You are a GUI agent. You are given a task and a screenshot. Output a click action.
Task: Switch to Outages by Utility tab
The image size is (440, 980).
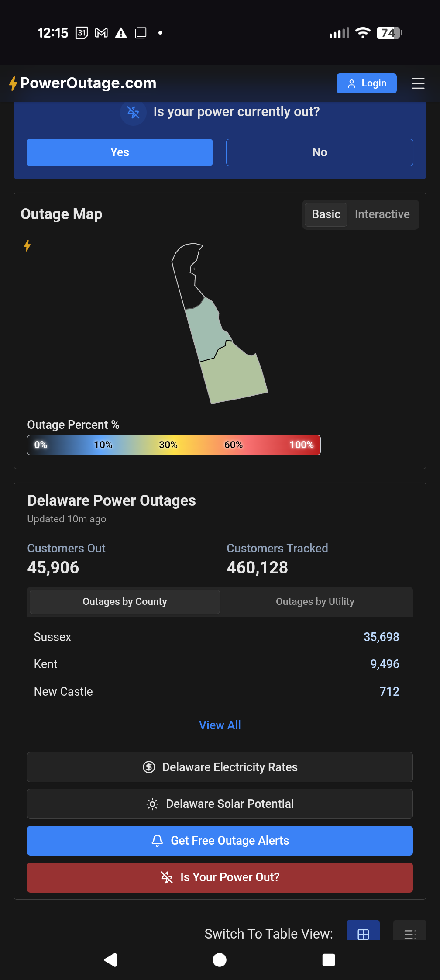[x=315, y=602]
